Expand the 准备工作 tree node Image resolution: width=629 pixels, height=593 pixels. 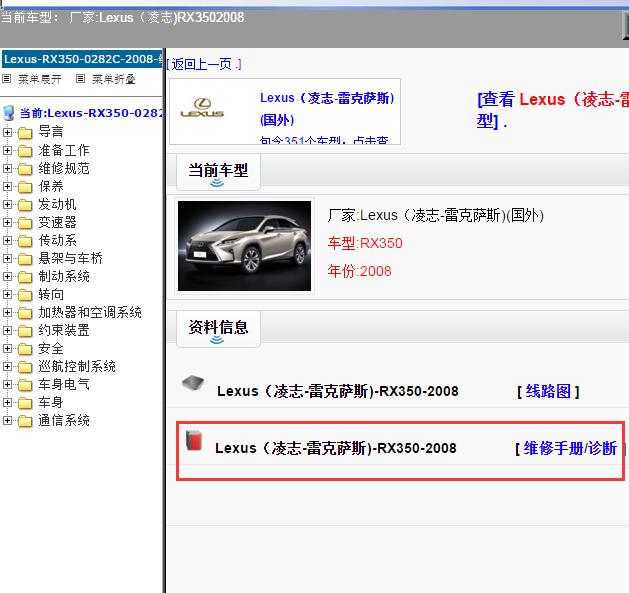7,150
